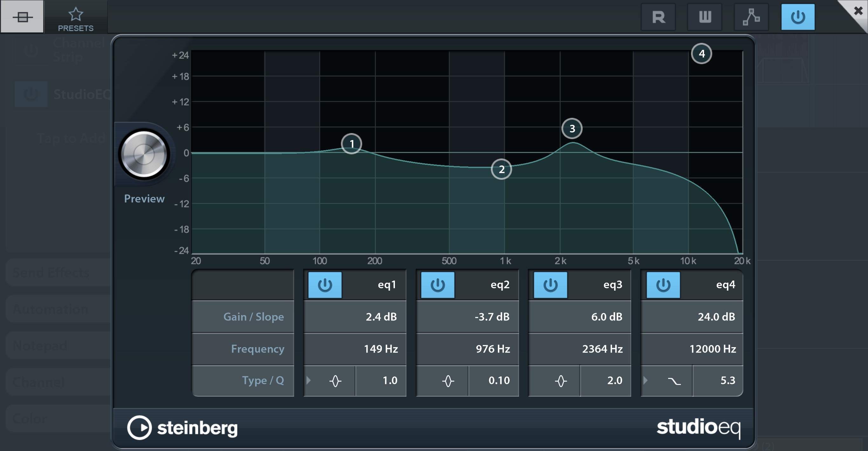868x451 pixels.
Task: Click the Preview label
Action: 144,199
